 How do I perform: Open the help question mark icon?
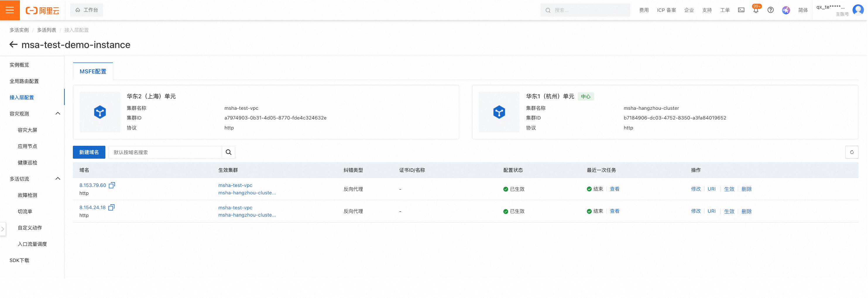coord(771,10)
